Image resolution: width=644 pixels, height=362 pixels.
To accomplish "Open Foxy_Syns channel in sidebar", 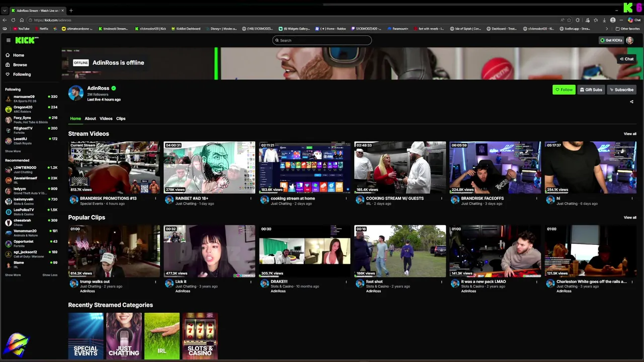I will (31, 120).
